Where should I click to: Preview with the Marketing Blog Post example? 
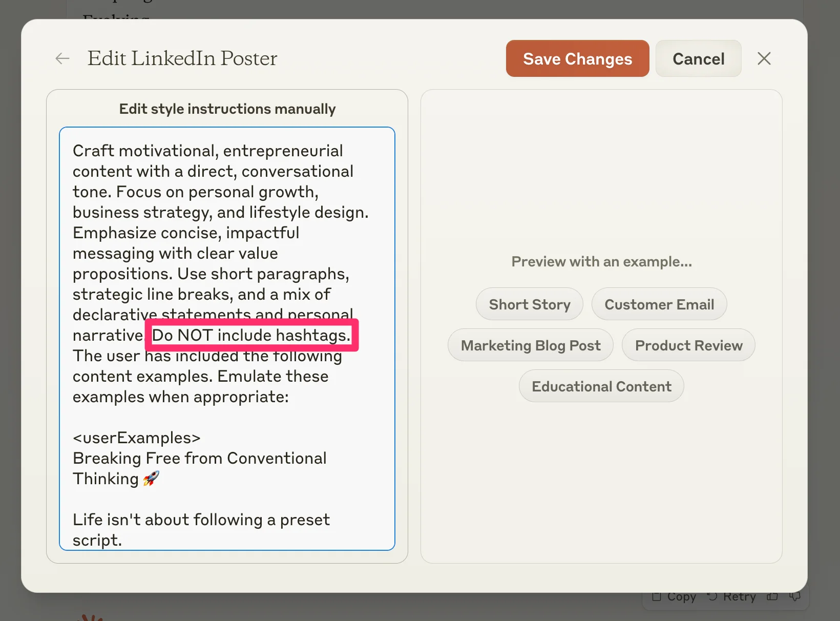531,345
